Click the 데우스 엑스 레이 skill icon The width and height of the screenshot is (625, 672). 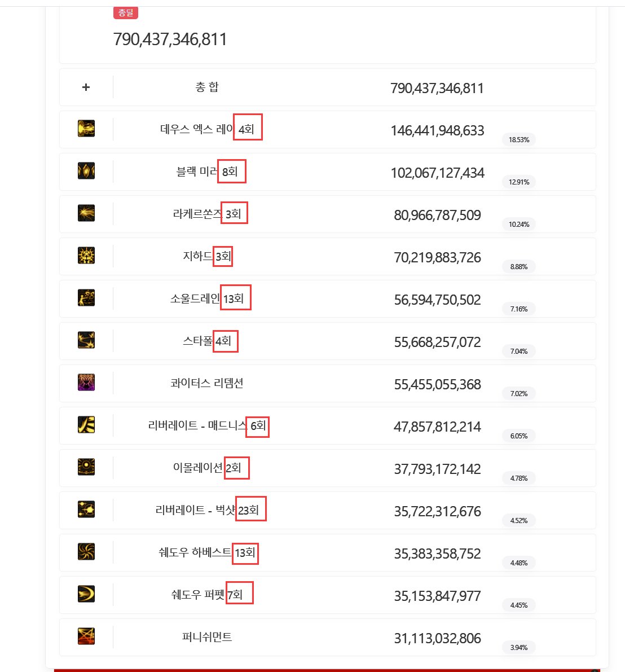[x=86, y=129]
